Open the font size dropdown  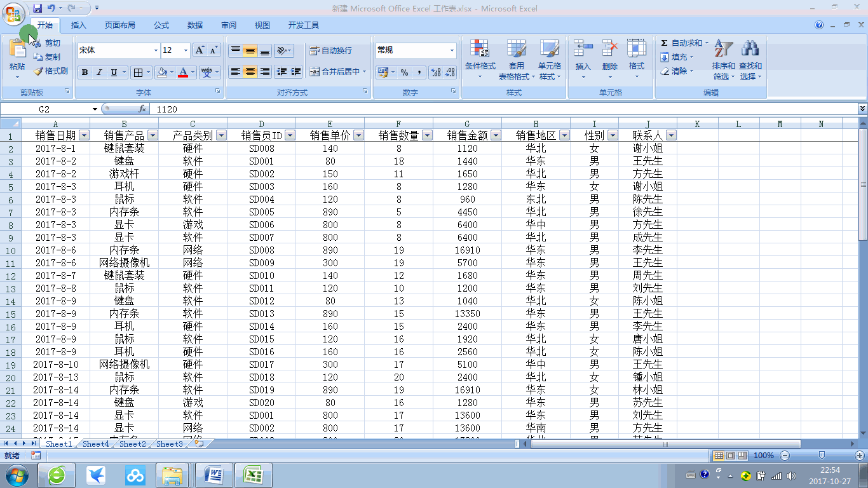tap(185, 50)
